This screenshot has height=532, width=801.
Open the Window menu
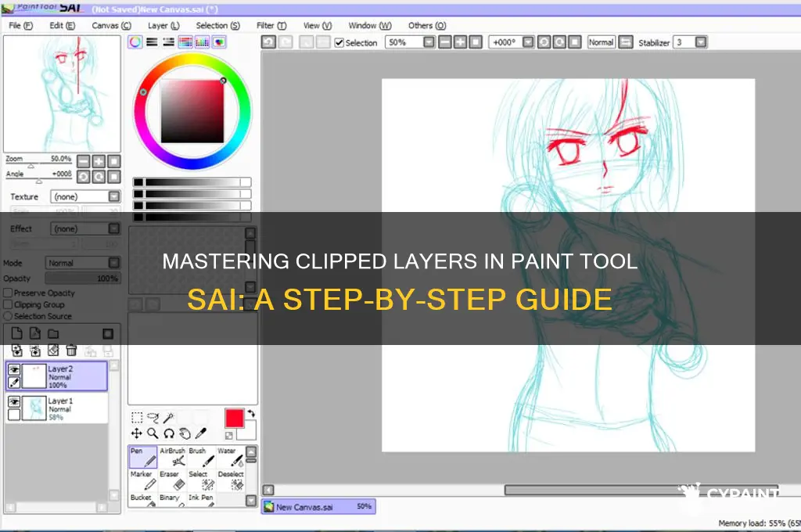[370, 26]
